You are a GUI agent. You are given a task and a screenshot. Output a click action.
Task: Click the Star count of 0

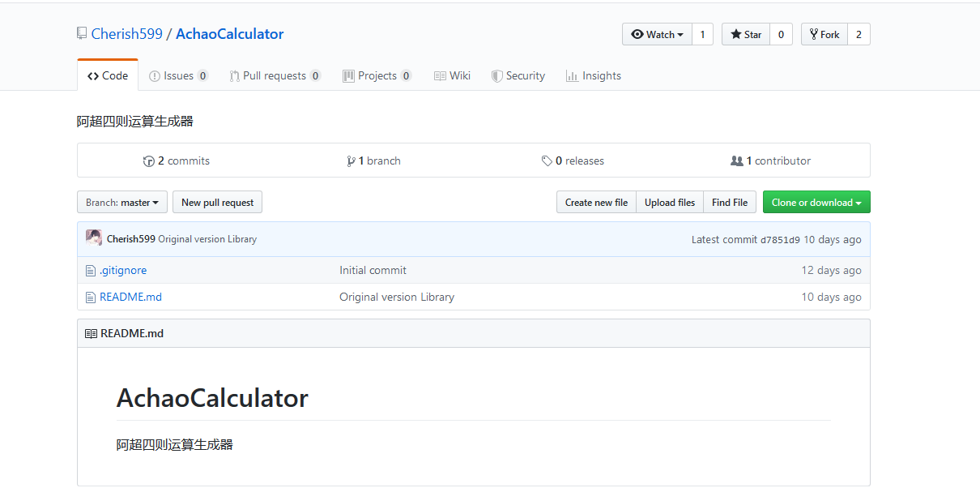pos(781,34)
